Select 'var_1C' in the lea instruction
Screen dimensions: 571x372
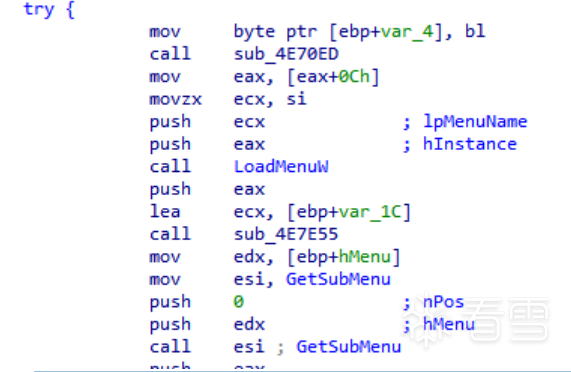370,212
